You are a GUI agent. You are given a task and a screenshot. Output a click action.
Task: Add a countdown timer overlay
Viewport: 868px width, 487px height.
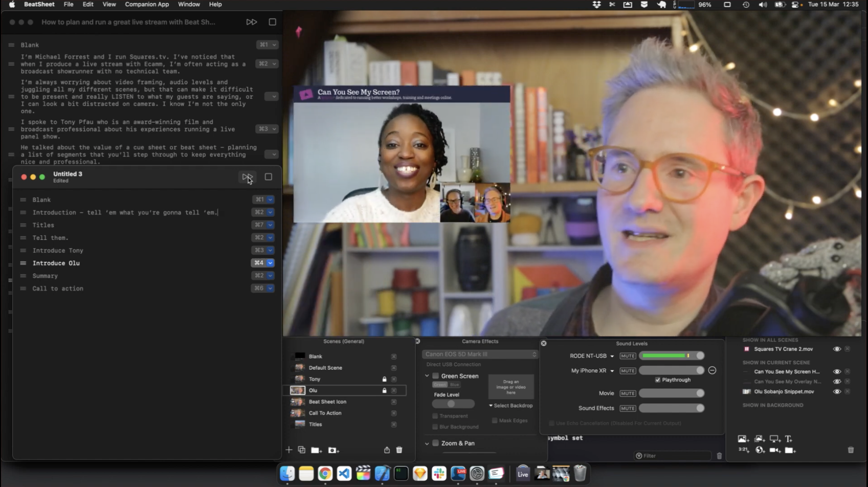(x=743, y=450)
